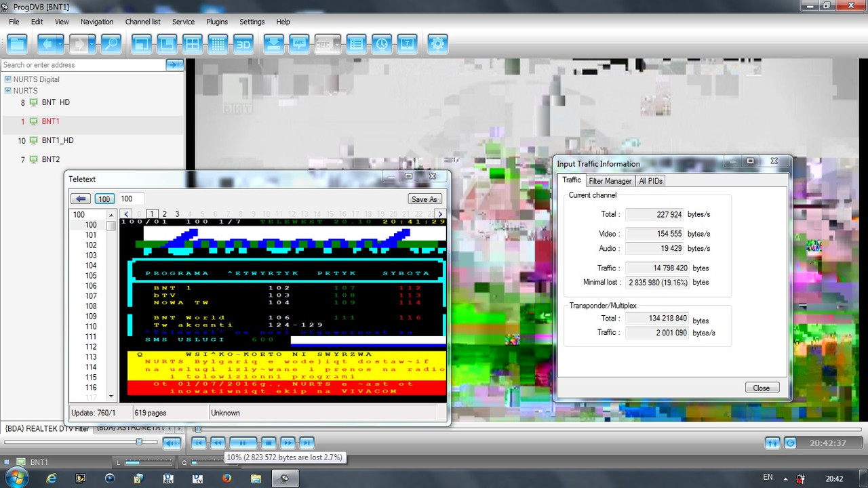868x488 pixels.
Task: Select teletext subpage 2
Action: click(164, 214)
